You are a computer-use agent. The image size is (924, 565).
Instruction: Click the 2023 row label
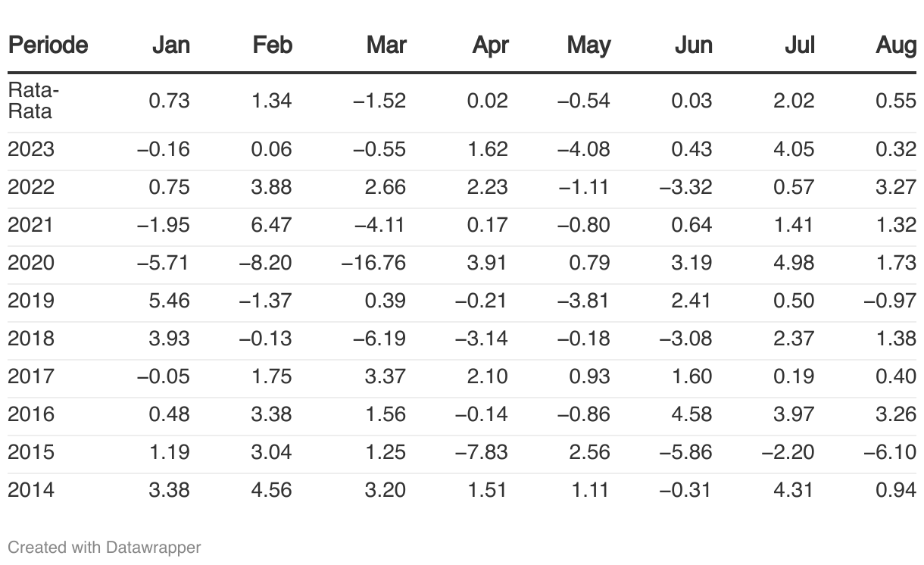tap(31, 149)
